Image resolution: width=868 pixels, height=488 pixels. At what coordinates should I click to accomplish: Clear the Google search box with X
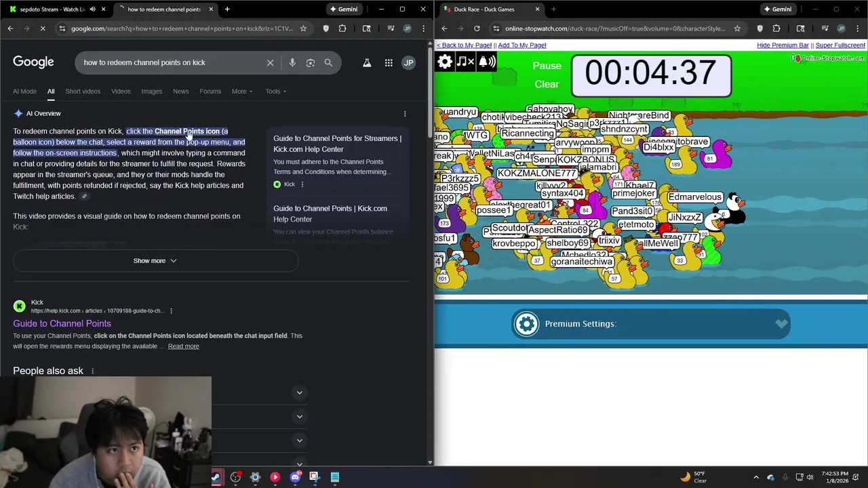pyautogui.click(x=270, y=62)
